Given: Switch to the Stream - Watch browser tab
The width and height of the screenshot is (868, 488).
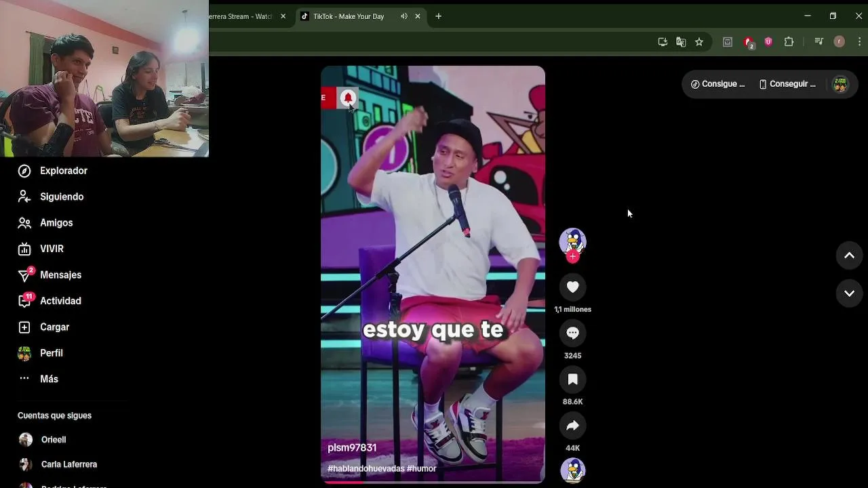Looking at the screenshot, I should tap(241, 16).
